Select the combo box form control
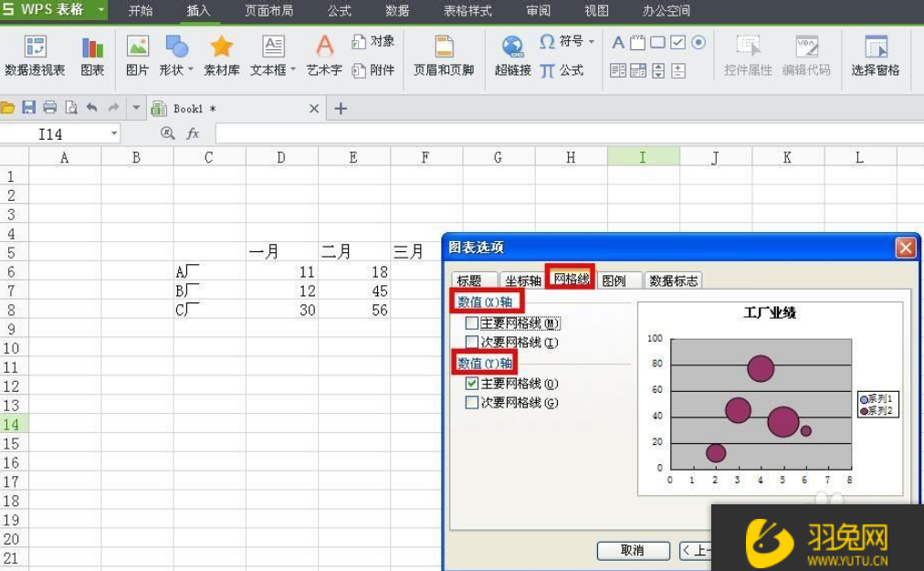The image size is (924, 571). [638, 70]
